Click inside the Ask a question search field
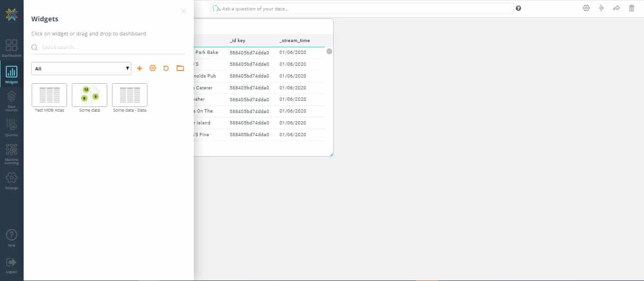Image resolution: width=644 pixels, height=281 pixels. point(361,8)
